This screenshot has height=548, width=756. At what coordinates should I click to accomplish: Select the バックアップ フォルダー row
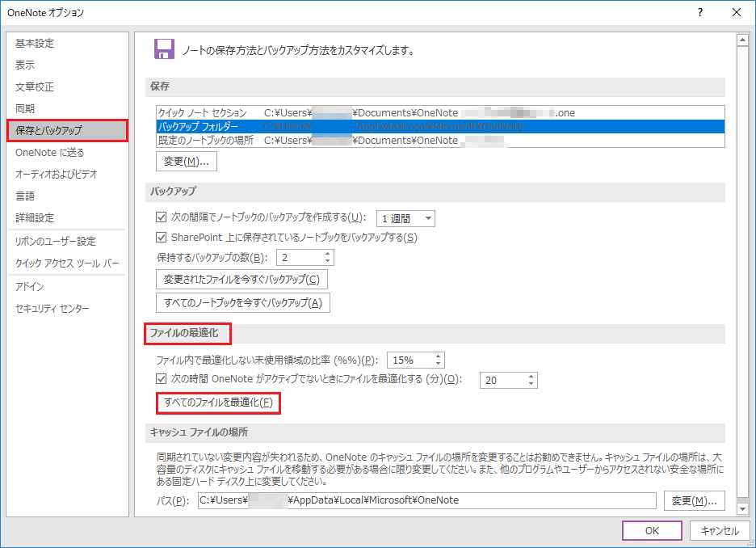[440, 126]
